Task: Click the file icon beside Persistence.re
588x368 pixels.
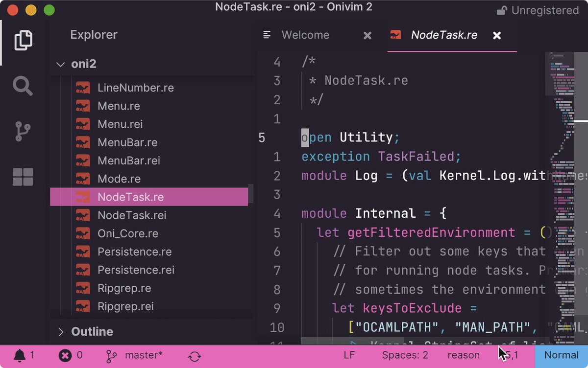Action: (x=83, y=252)
